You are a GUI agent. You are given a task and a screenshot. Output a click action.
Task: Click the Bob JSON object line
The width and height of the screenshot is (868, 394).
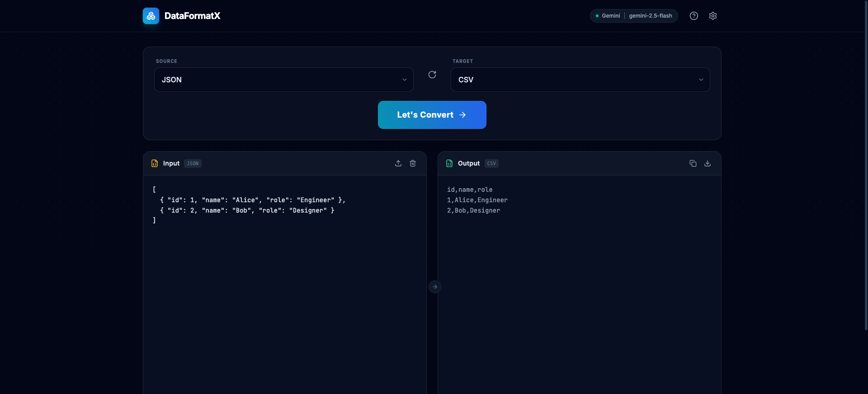(247, 210)
